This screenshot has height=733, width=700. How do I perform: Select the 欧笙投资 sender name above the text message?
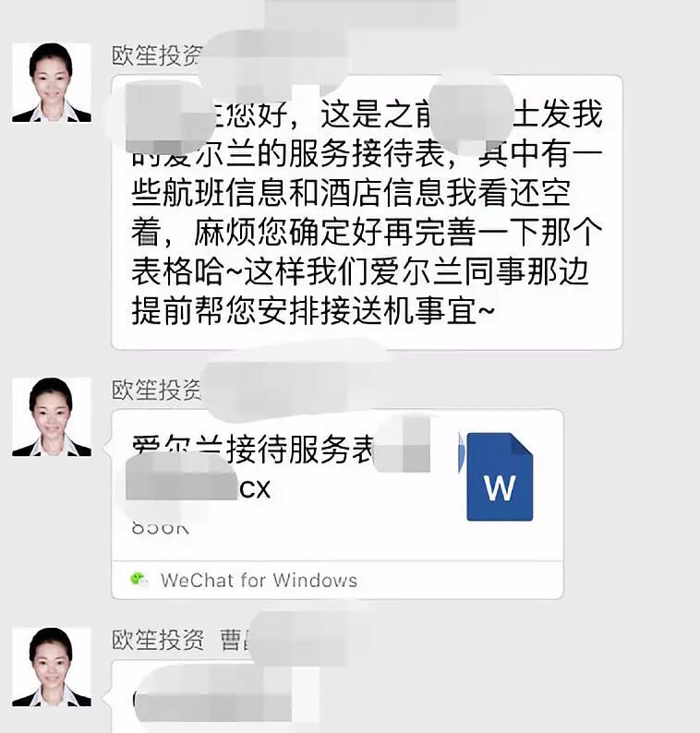[157, 55]
